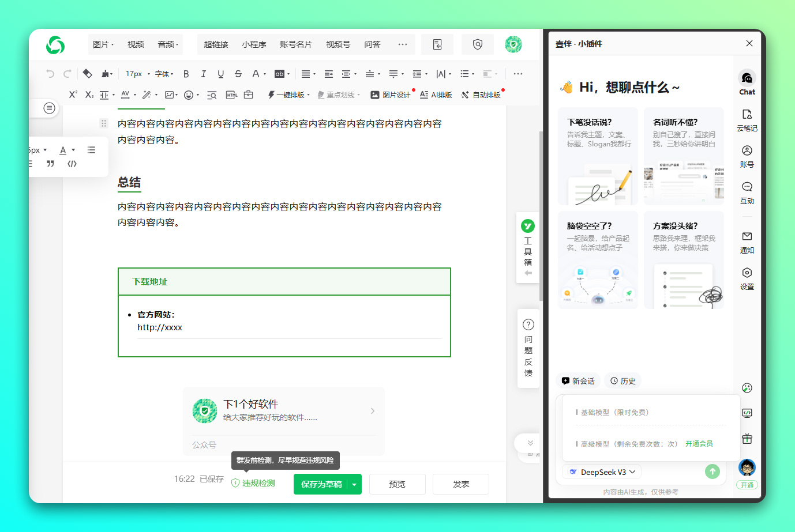This screenshot has width=795, height=532.
Task: Send message with green arrow button
Action: coord(712,471)
